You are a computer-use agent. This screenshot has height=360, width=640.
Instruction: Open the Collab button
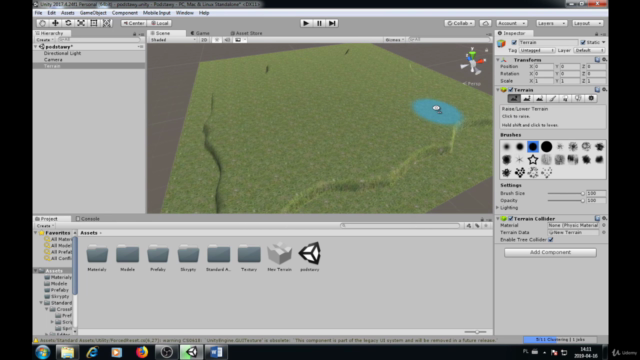pos(460,23)
